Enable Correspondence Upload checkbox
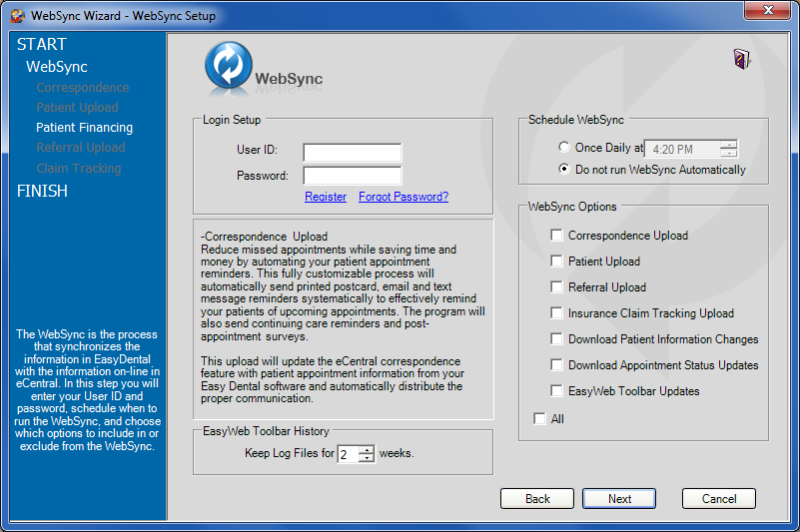 pos(557,236)
